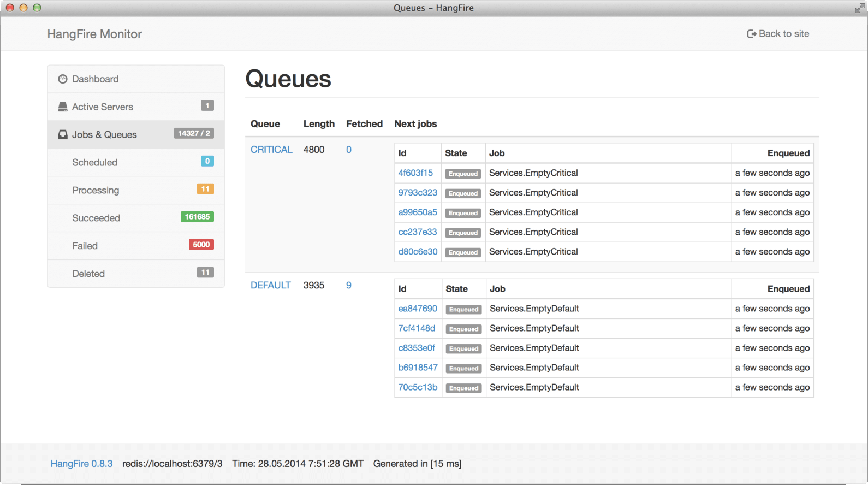Click the Time: 28.05.2014 7:51:28 GMT text
The width and height of the screenshot is (868, 485).
[x=298, y=464]
